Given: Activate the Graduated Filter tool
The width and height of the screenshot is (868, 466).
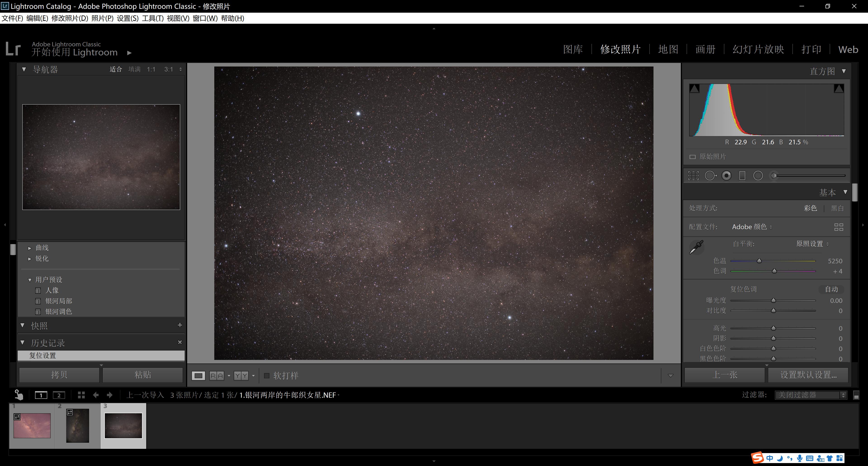Looking at the screenshot, I should (742, 175).
